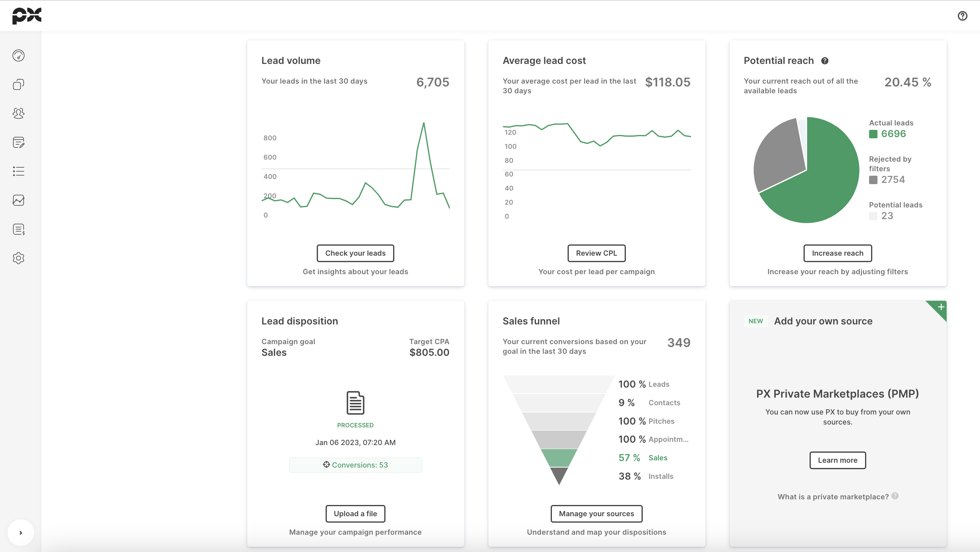980x552 pixels.
Task: Open the campaigns stacked squares sidebar icon
Action: point(18,84)
